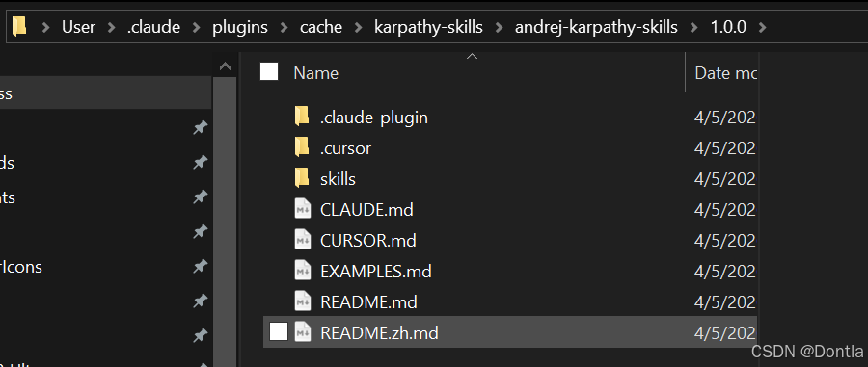The height and width of the screenshot is (367, 868).
Task: Click the sort arrow above Name column
Action: click(472, 56)
